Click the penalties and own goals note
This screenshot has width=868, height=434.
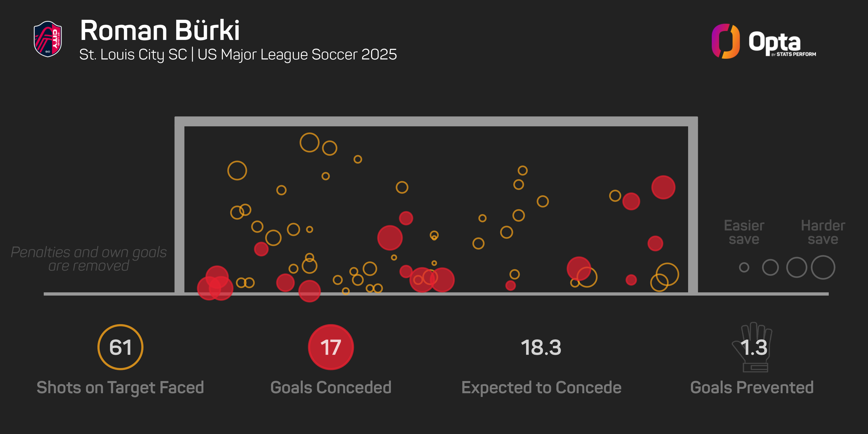click(x=89, y=259)
